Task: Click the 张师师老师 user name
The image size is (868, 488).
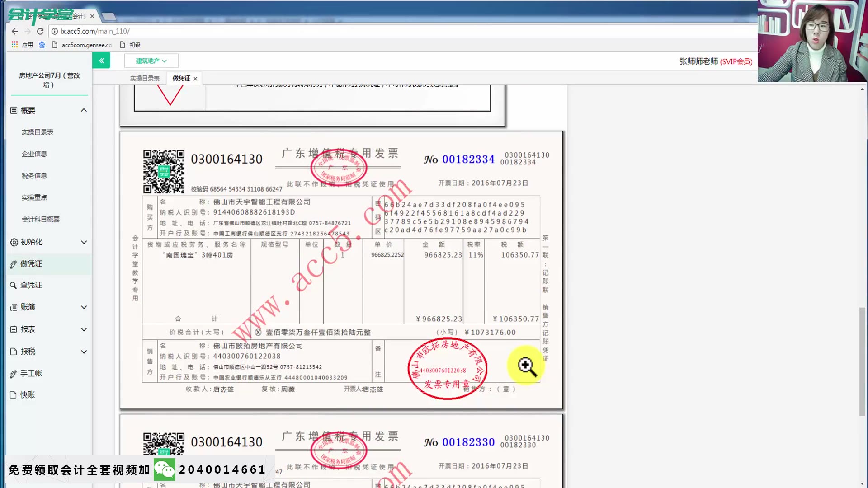Action: pos(698,61)
